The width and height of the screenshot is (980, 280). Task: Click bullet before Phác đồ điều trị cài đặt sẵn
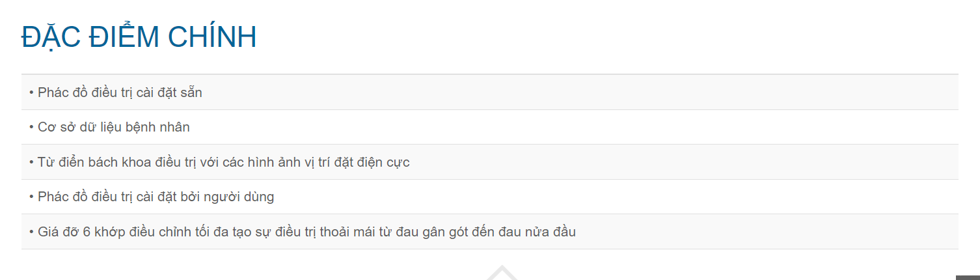31,93
